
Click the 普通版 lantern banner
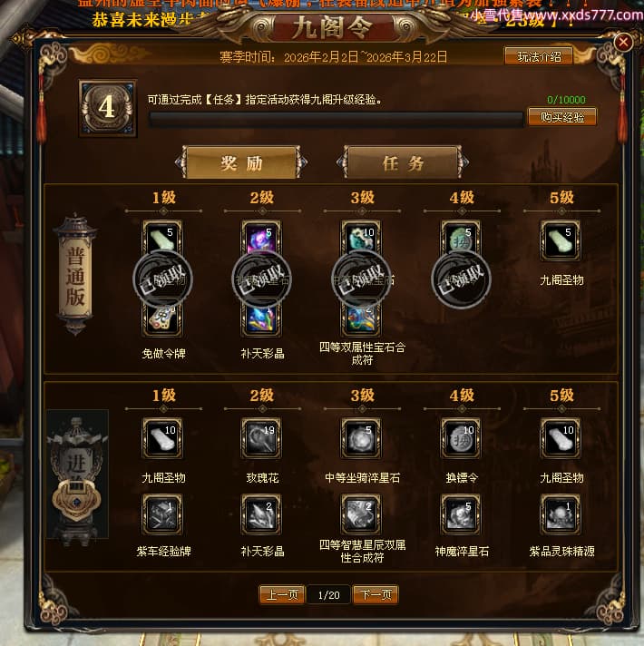click(75, 274)
